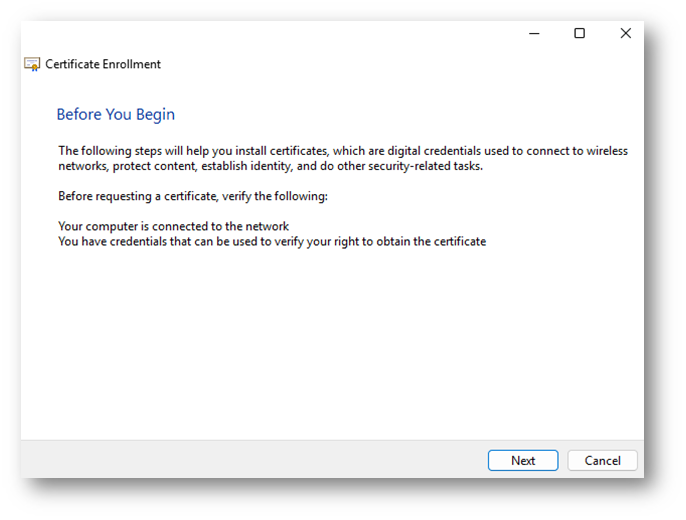Click the Before You Begin heading
Viewport: 686px width, 520px height.
click(x=116, y=114)
